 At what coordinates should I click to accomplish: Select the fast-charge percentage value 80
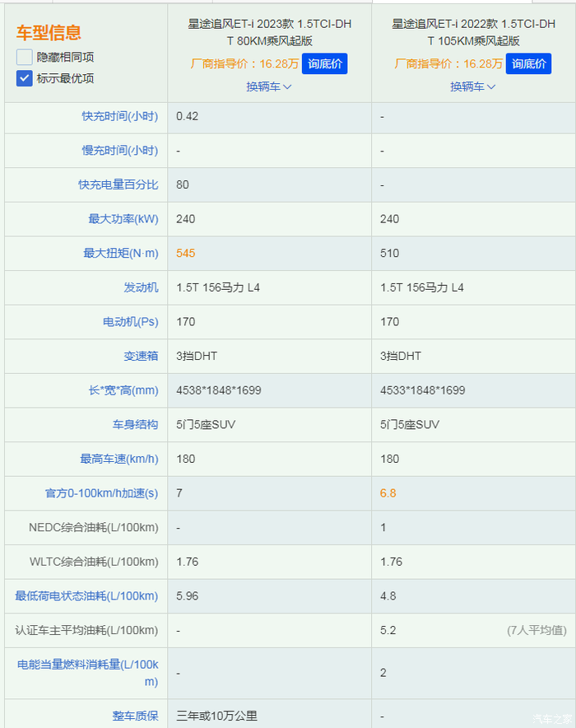point(182,184)
